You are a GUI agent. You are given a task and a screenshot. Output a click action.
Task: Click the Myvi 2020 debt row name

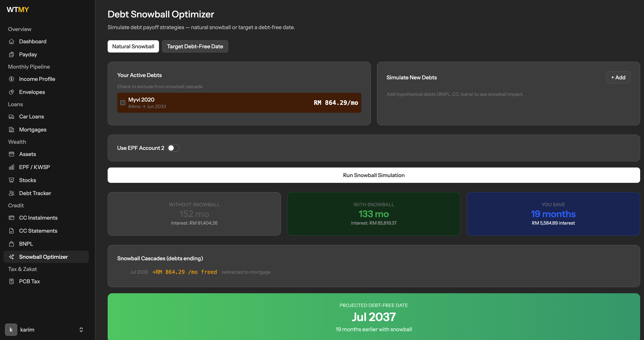[141, 100]
